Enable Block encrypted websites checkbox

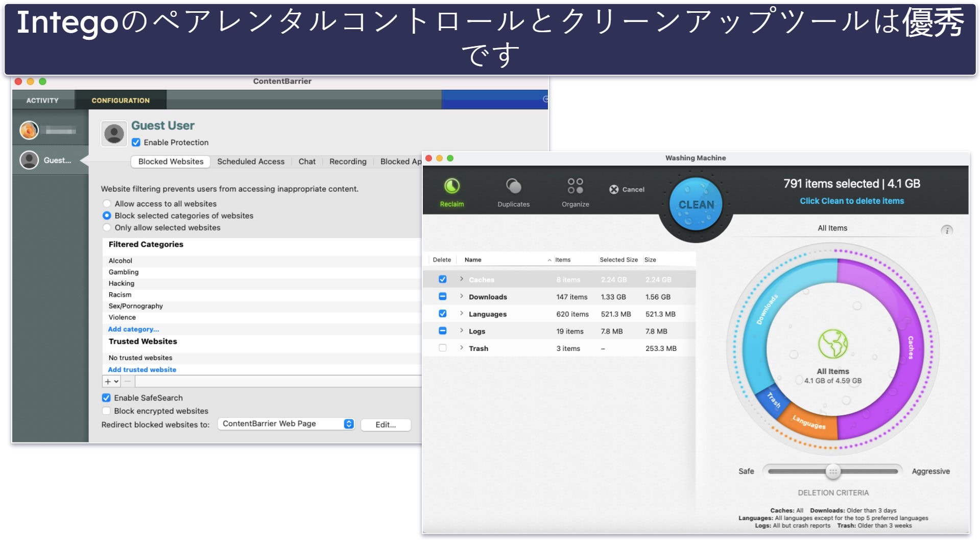coord(106,411)
